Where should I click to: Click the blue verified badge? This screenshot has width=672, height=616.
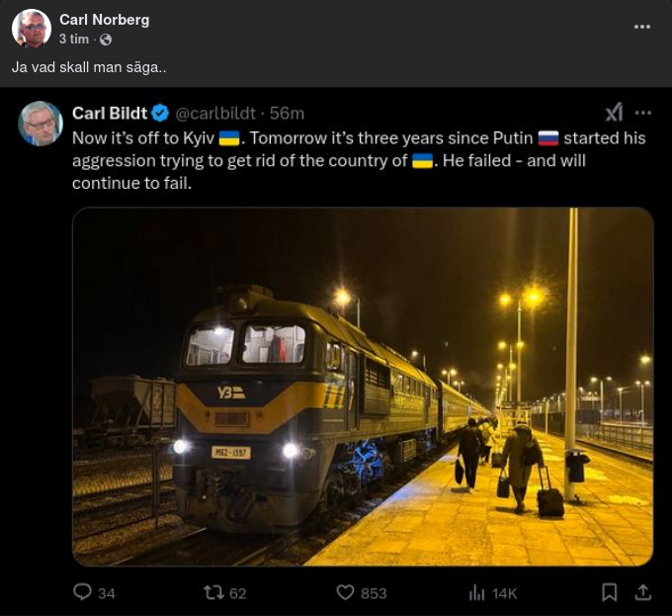point(160,113)
